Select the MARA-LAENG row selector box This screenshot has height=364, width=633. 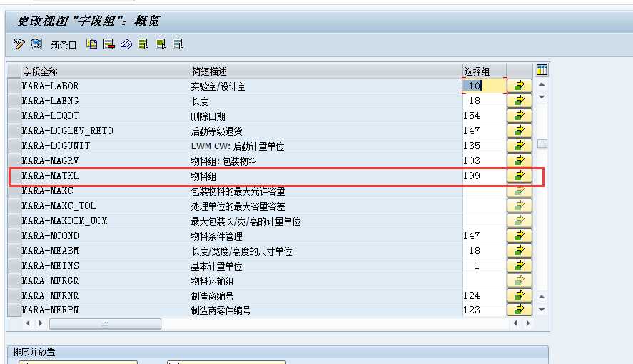pyautogui.click(x=14, y=101)
